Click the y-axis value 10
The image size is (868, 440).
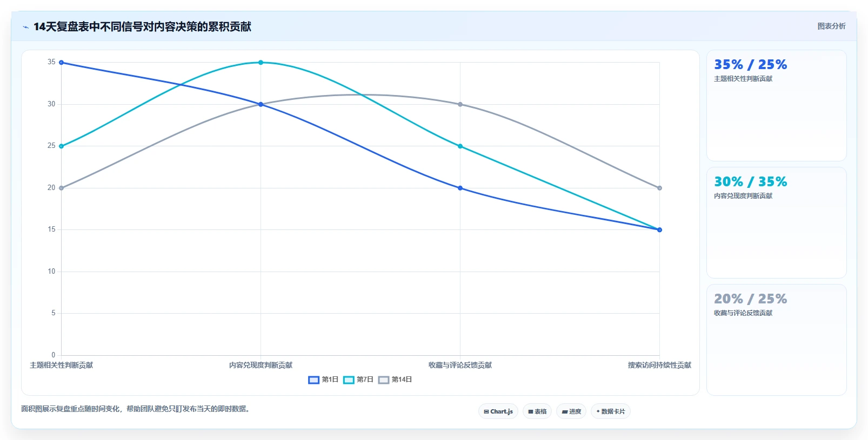pos(51,272)
